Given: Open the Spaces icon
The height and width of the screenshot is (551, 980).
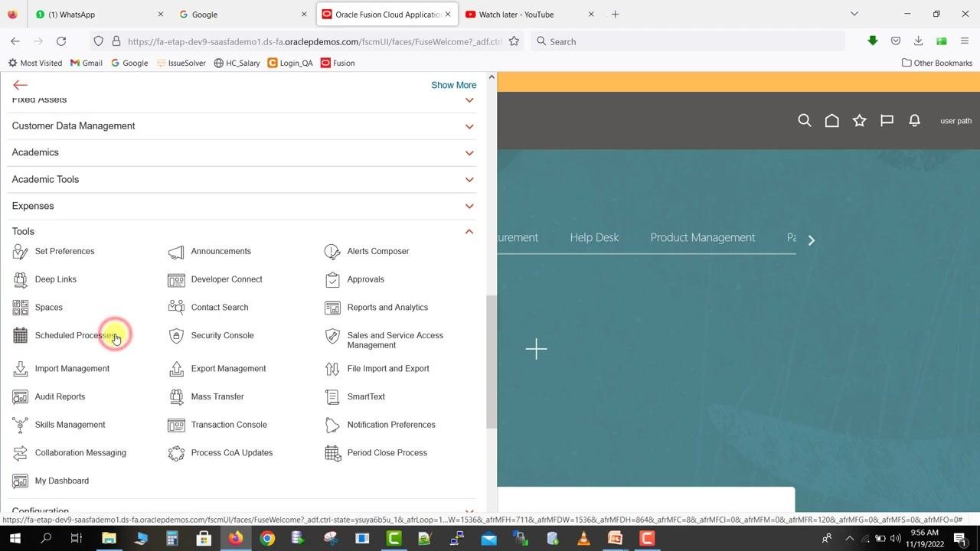Looking at the screenshot, I should pyautogui.click(x=21, y=307).
